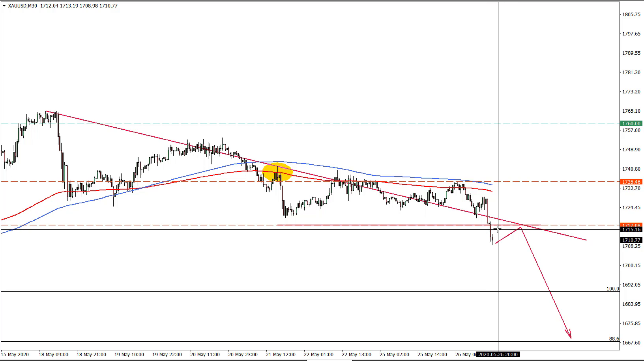Click the 18 May 09:00 time label
Screen dimensions: 644x361
pos(53,355)
